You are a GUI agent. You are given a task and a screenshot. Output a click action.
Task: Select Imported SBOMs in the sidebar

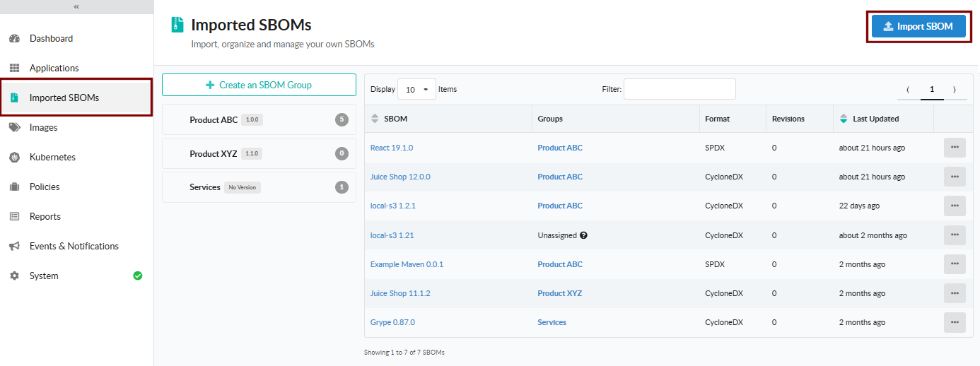(64, 98)
